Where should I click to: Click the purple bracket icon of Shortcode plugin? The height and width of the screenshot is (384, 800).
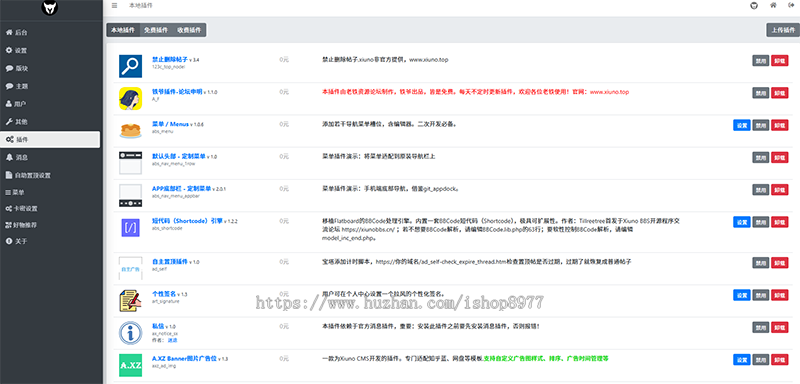click(131, 227)
